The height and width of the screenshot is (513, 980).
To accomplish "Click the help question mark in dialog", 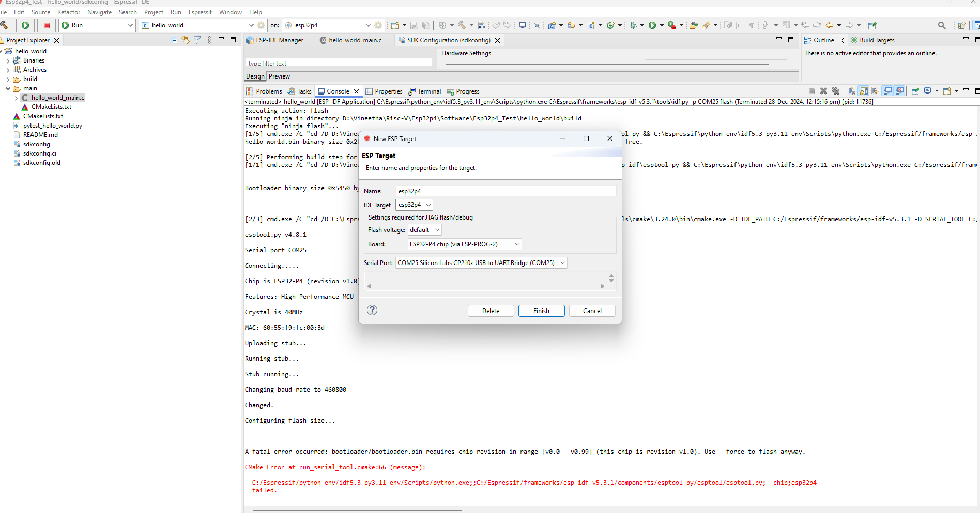I will point(372,310).
